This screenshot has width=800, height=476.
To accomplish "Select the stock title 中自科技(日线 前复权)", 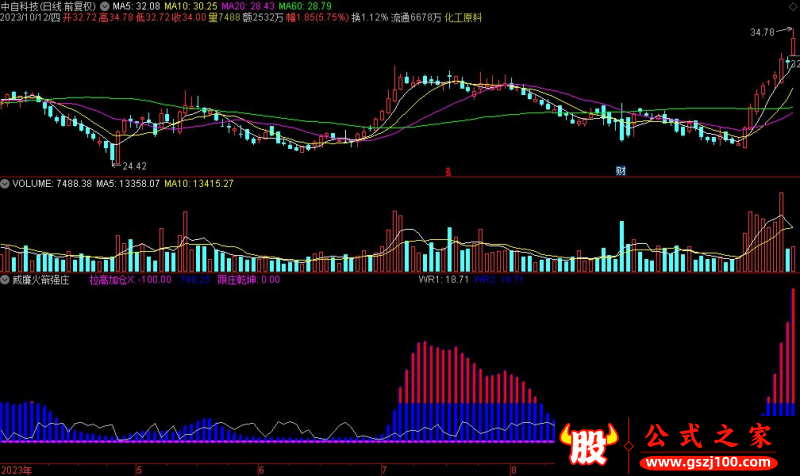I will point(48,7).
